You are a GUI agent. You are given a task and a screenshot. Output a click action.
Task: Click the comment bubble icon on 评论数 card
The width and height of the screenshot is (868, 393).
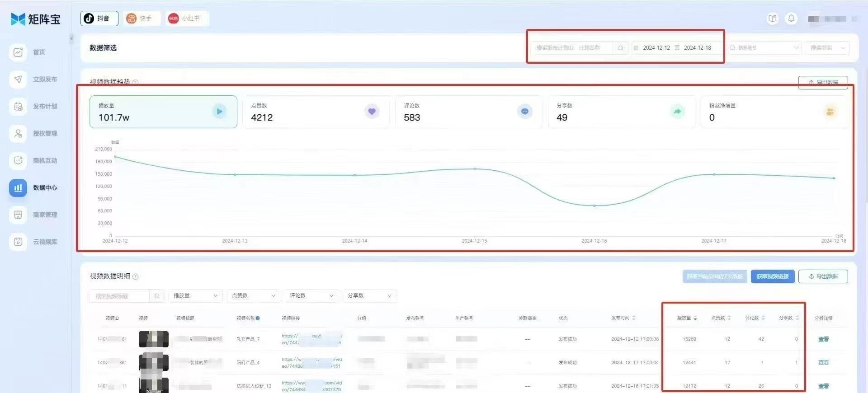[525, 112]
